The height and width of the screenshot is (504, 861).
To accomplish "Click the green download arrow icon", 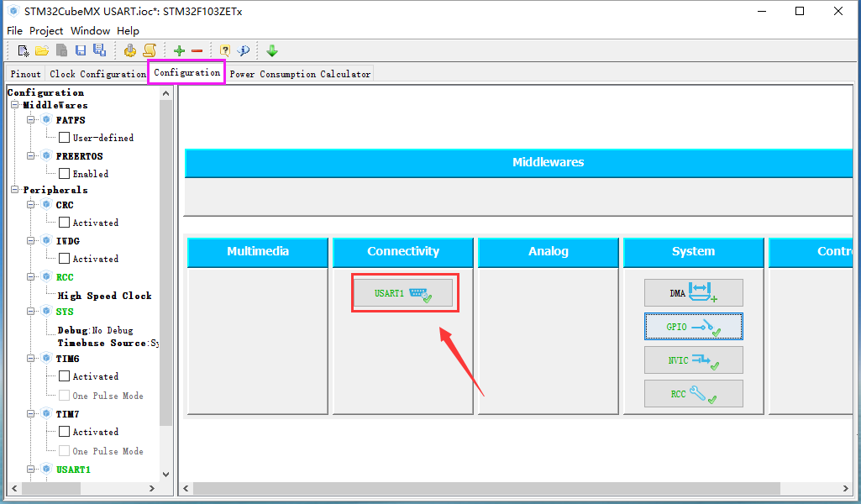I will [272, 50].
